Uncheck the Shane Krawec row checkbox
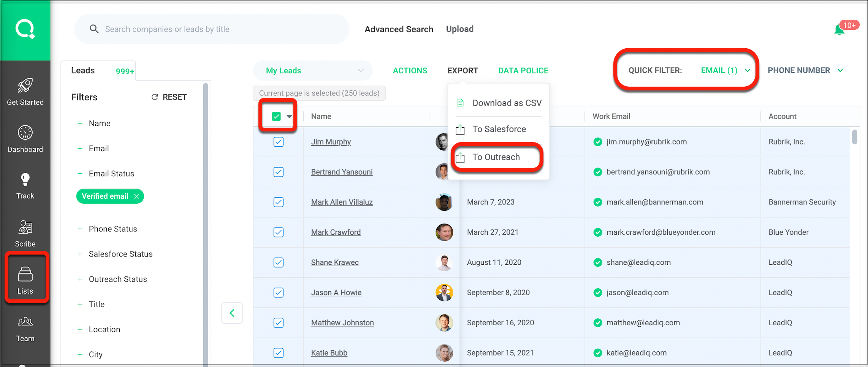Screen dimensions: 868x367 (x=278, y=263)
